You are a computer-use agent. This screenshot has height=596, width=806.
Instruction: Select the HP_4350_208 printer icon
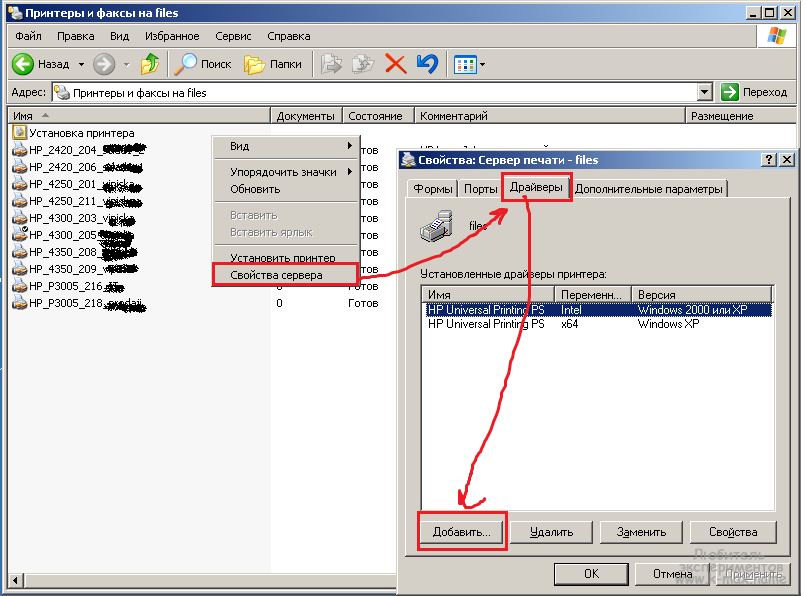(20, 252)
